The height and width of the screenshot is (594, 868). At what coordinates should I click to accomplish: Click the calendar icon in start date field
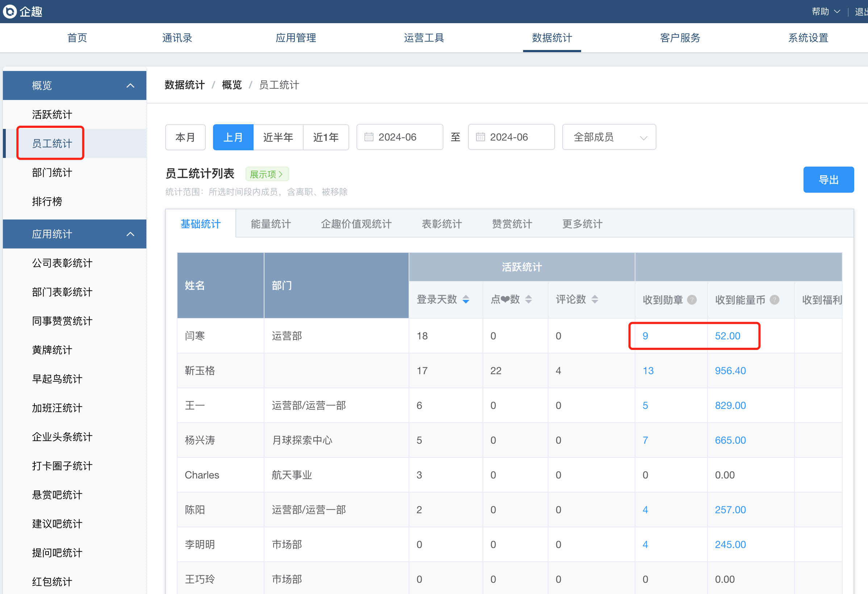click(369, 137)
